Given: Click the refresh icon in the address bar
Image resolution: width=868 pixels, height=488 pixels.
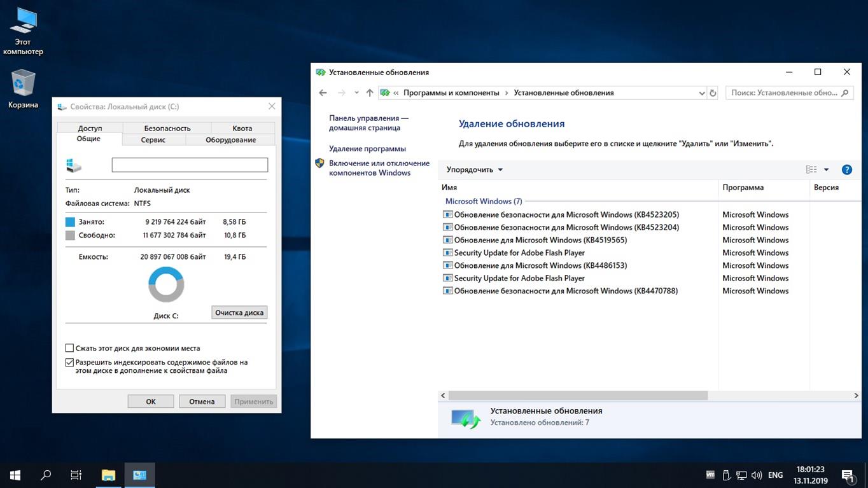Looking at the screenshot, I should (712, 92).
